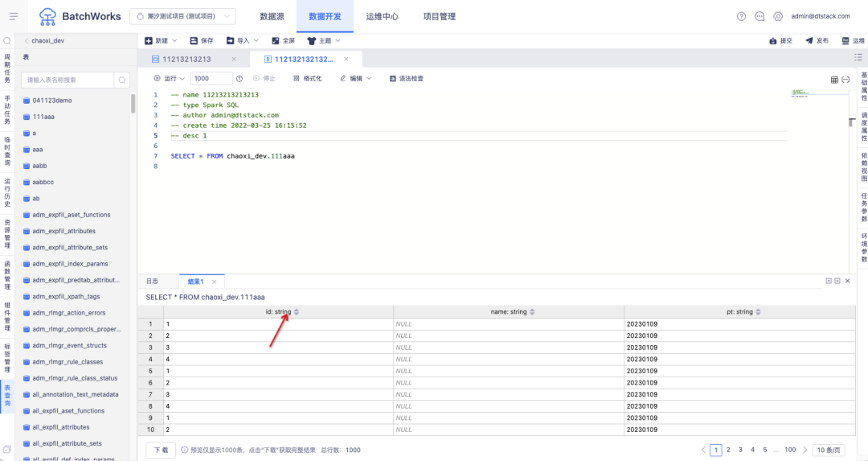This screenshot has width=868, height=461.
Task: Toggle sort on the id: string column
Action: coord(297,312)
